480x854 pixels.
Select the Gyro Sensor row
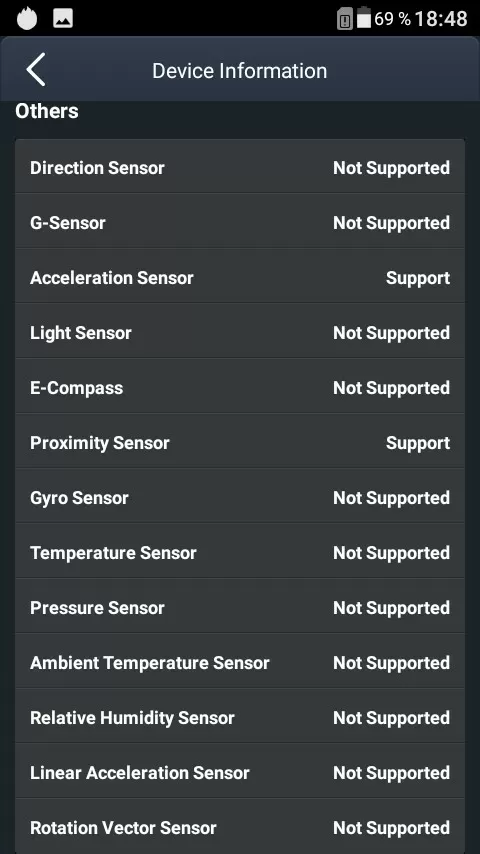click(240, 496)
